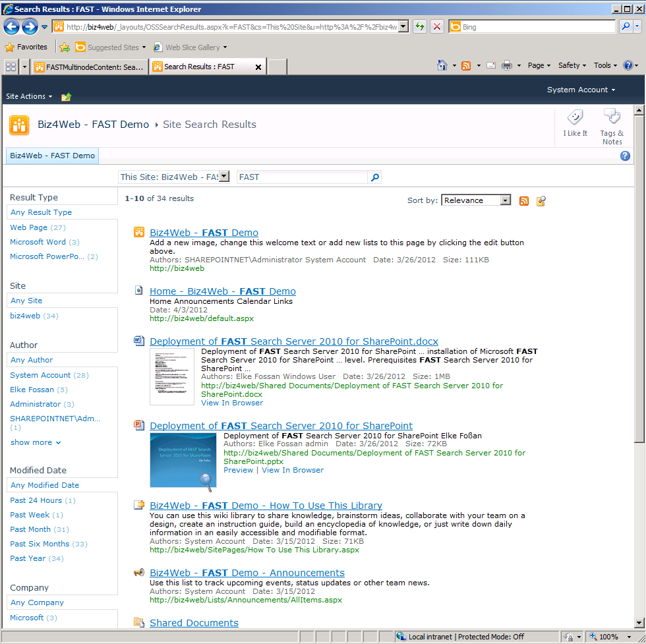Click the orange RSS results feed icon

[x=523, y=201]
